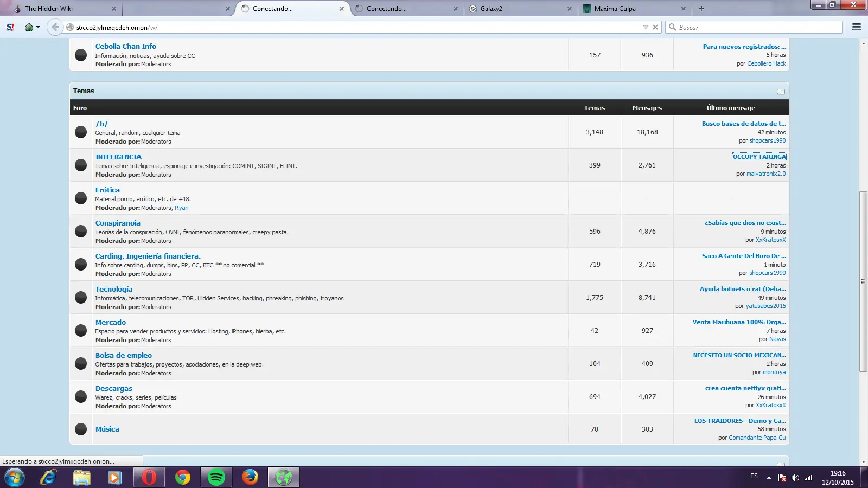The height and width of the screenshot is (488, 868).
Task: Open 'Busco bases de datos de t...' post
Action: click(x=744, y=124)
